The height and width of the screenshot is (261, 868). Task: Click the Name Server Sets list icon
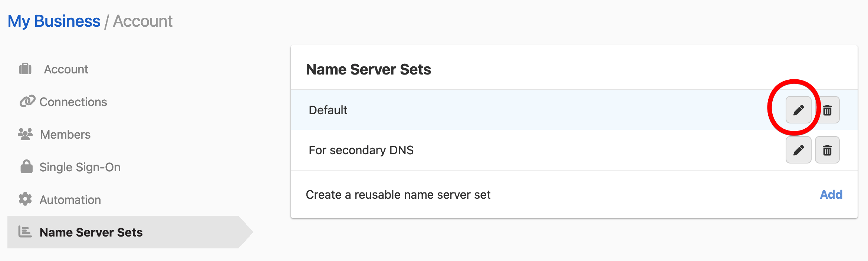click(x=25, y=232)
